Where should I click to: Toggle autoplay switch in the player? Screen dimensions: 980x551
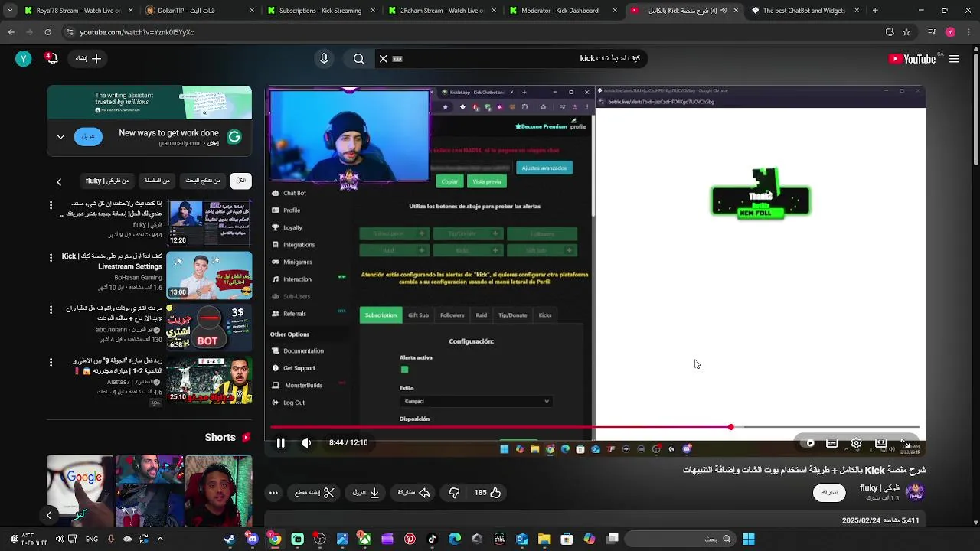[807, 443]
